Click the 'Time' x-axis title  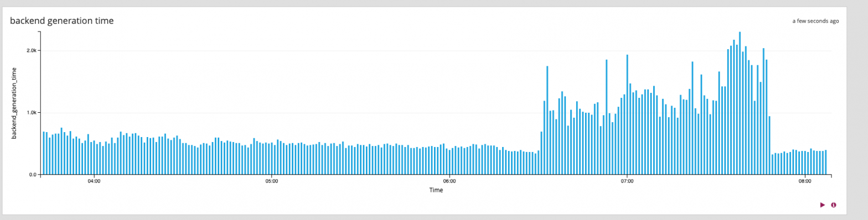[436, 190]
